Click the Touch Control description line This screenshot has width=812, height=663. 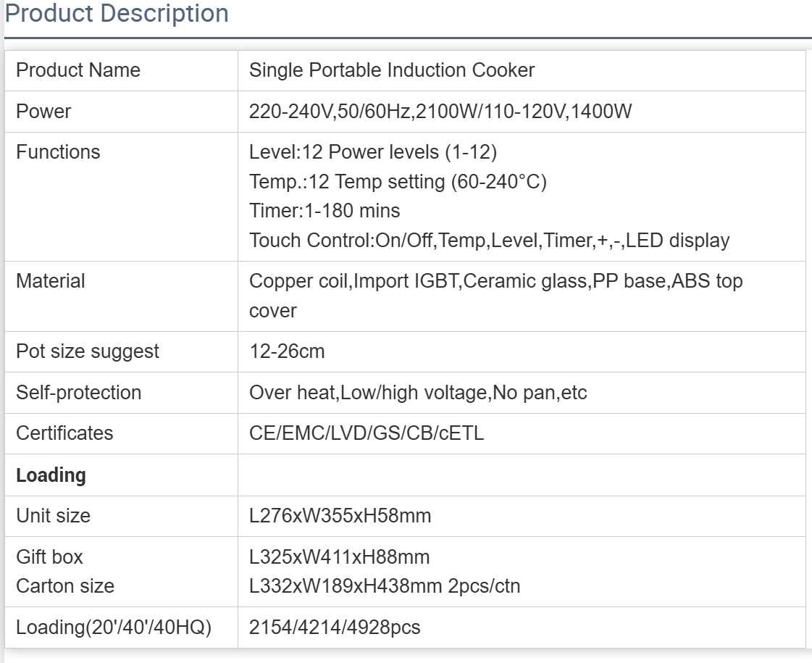[489, 241]
